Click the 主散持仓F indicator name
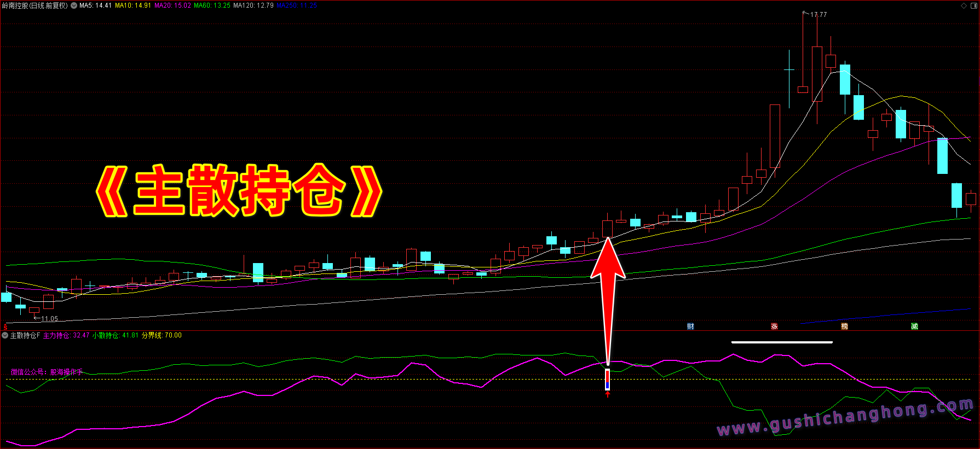Image resolution: width=980 pixels, height=449 pixels. [x=25, y=335]
